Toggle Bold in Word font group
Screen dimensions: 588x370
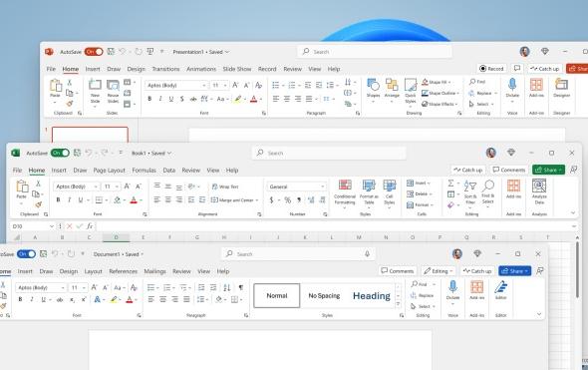tap(20, 299)
